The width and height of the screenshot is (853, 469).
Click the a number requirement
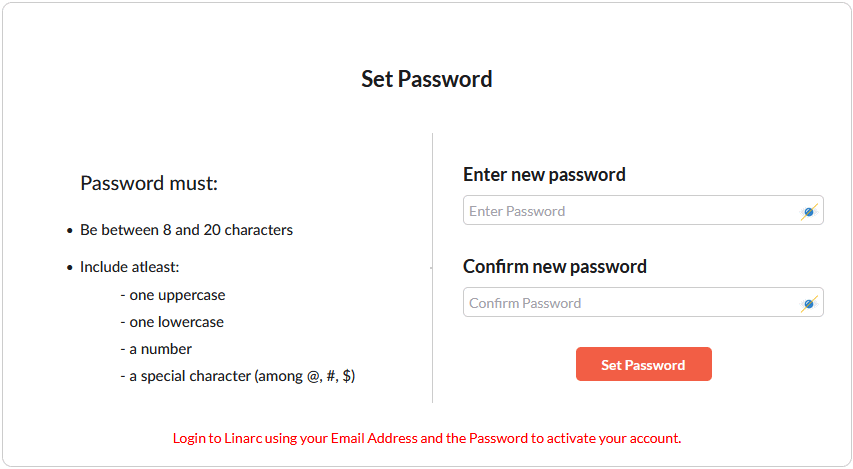[x=156, y=349]
